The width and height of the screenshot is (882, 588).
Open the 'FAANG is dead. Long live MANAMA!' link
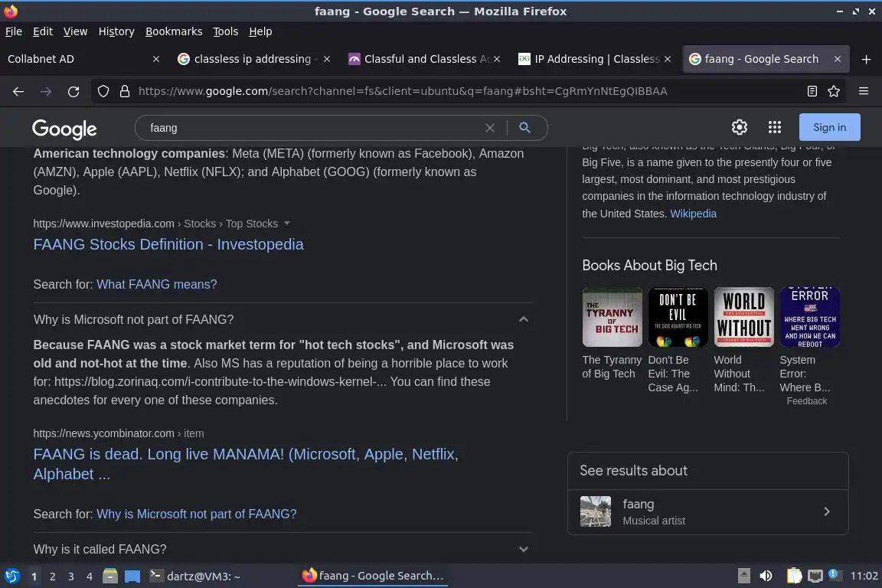coord(246,464)
